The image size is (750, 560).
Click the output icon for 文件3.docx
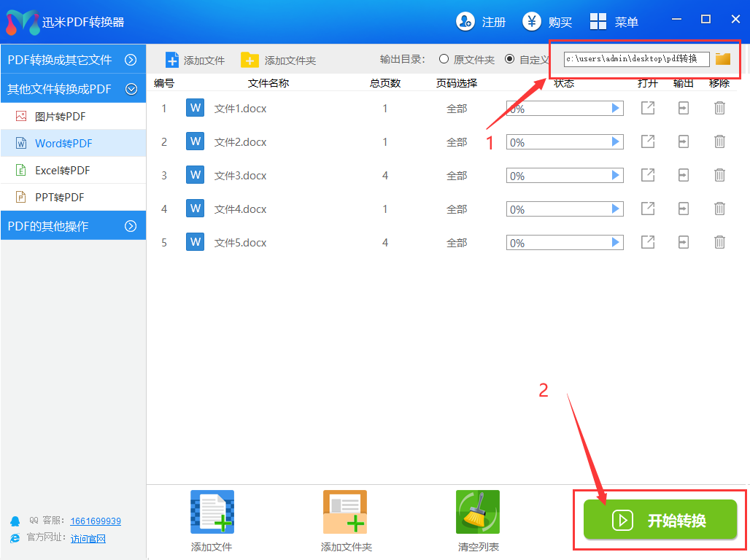[683, 176]
